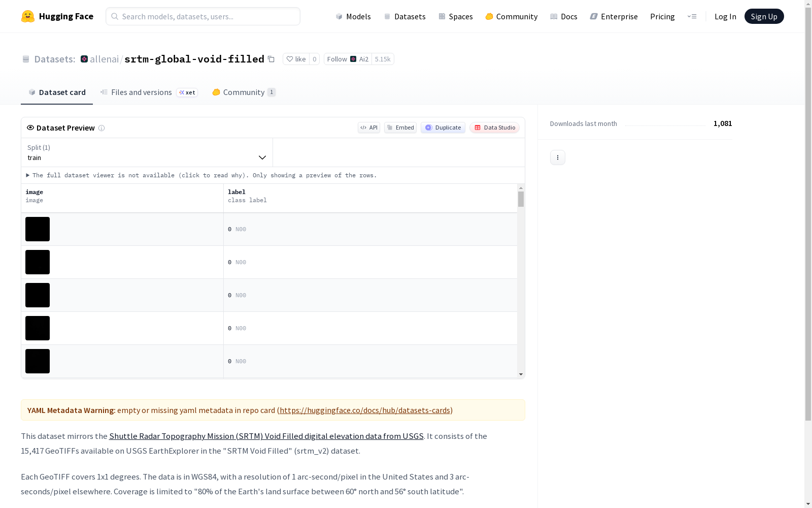This screenshot has height=508, width=812.
Task: Select the Dataset card tab
Action: (57, 92)
